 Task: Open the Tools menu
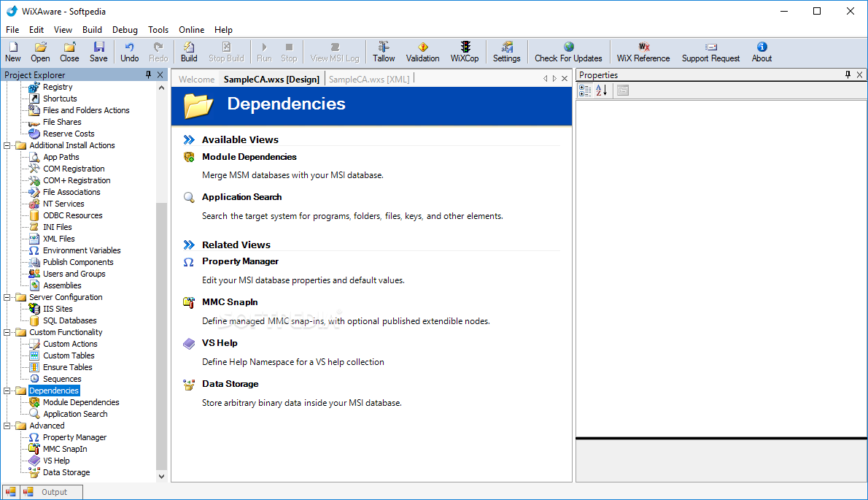tap(158, 30)
